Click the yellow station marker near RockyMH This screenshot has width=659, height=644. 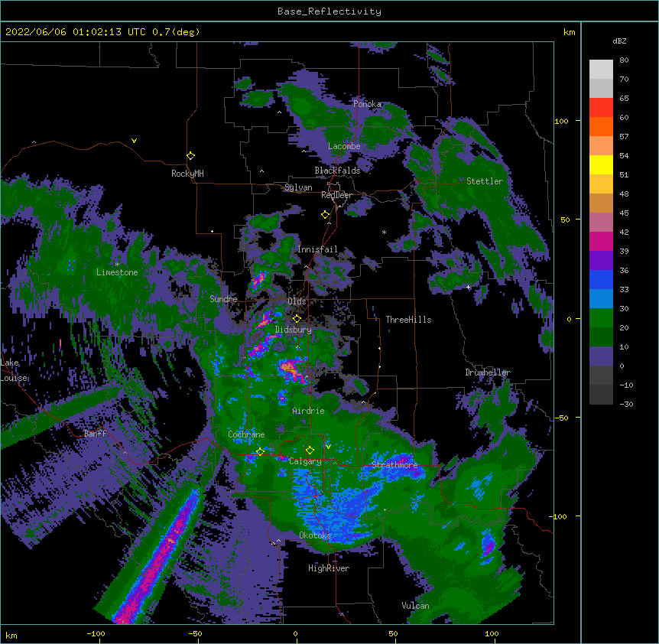[x=190, y=156]
